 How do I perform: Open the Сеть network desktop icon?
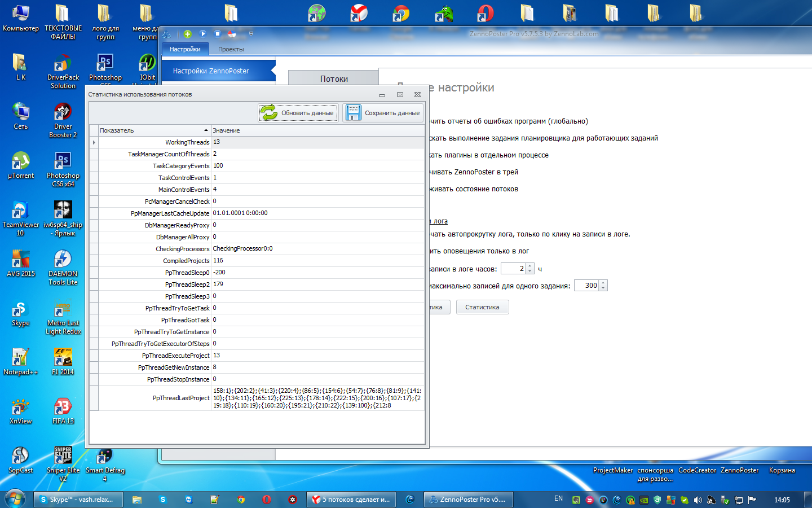coord(21,116)
